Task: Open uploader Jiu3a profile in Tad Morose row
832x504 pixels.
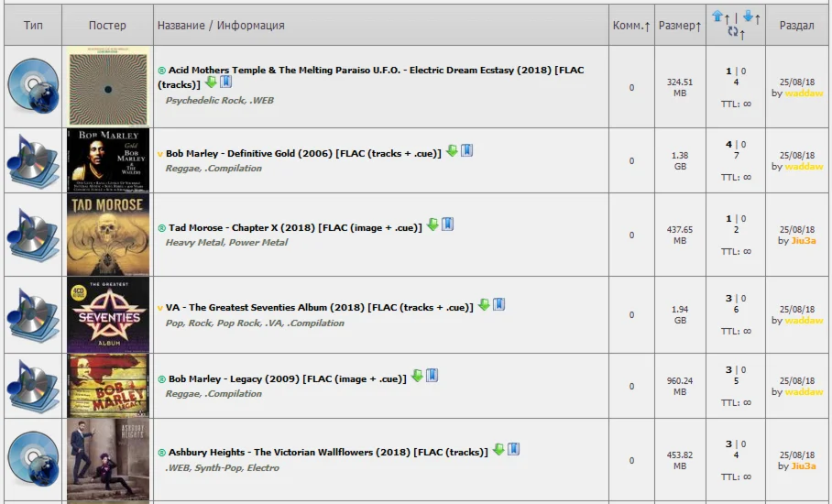Action: [803, 241]
